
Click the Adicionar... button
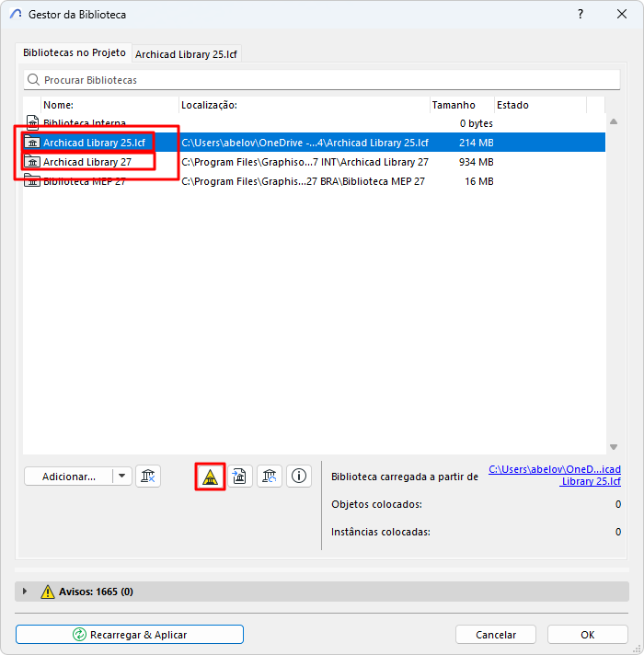(x=69, y=477)
